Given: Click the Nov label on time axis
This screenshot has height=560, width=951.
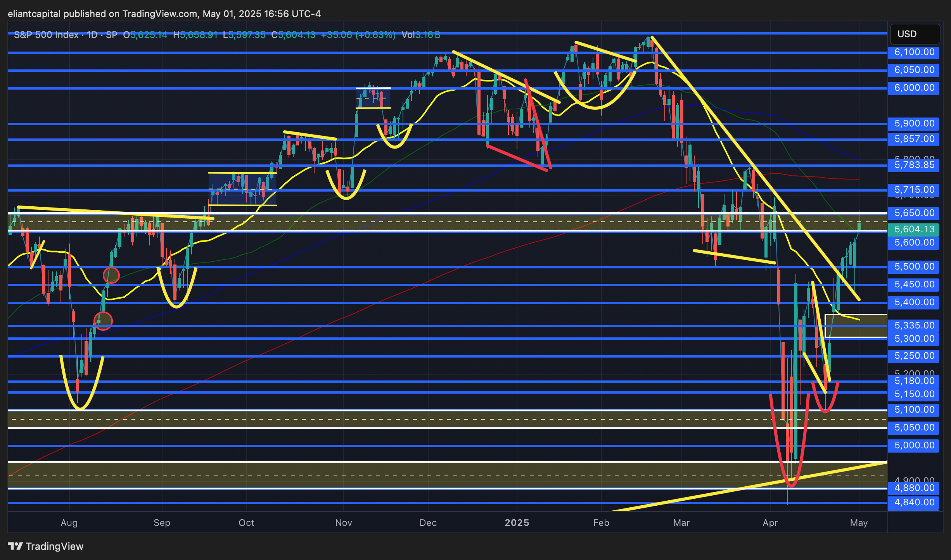Looking at the screenshot, I should tap(343, 523).
